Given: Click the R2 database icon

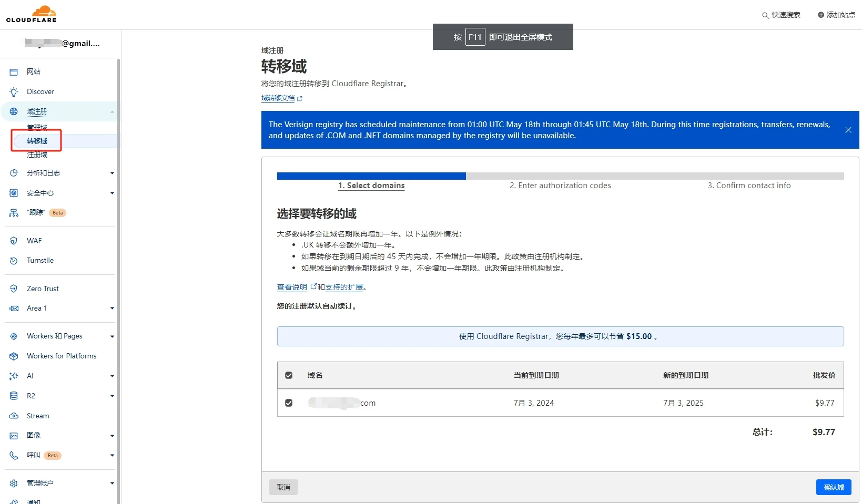Looking at the screenshot, I should [x=14, y=396].
